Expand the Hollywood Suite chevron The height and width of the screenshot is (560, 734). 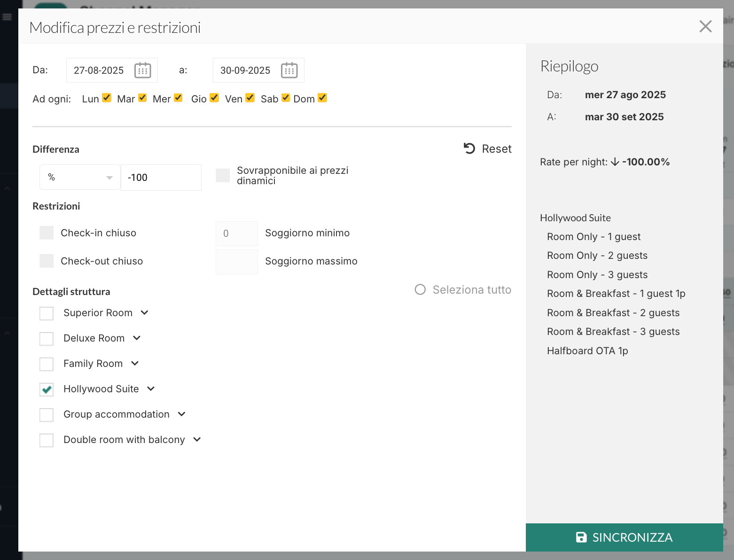click(x=151, y=389)
